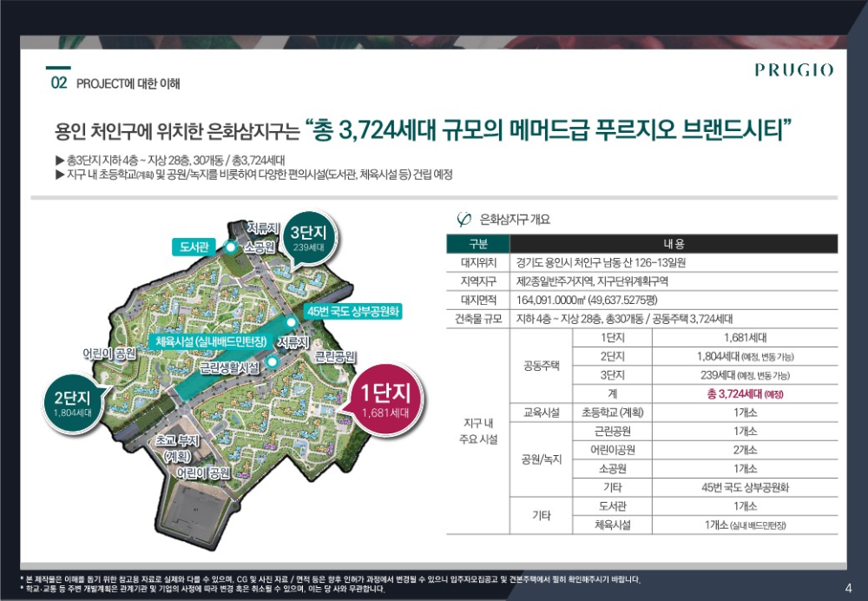The width and height of the screenshot is (868, 601).
Task: Click the red '총 3,724세대 (예정)' total cell
Action: click(x=745, y=393)
